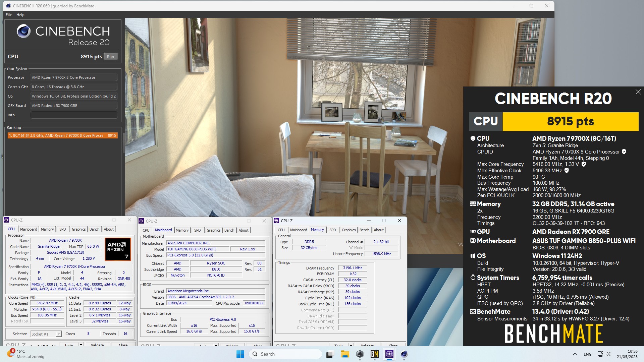Open Graphics tab in left CPU-Z window
The image size is (644, 362).
click(x=79, y=229)
